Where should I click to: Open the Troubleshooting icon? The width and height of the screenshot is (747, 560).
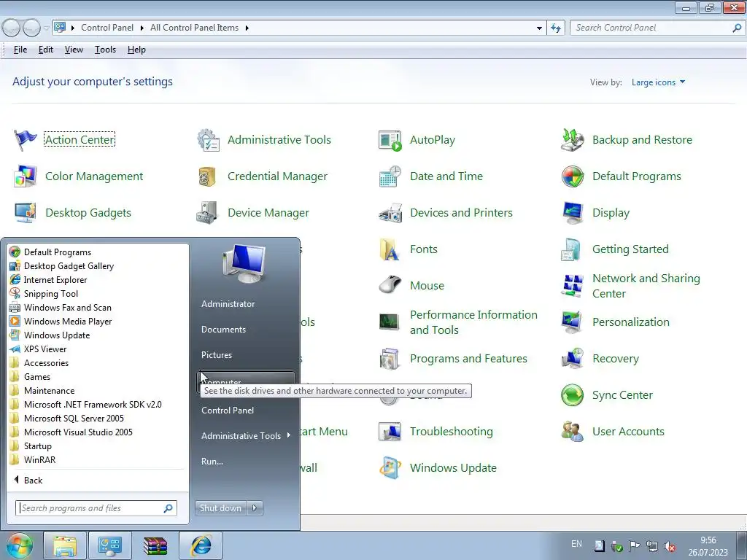pos(390,432)
